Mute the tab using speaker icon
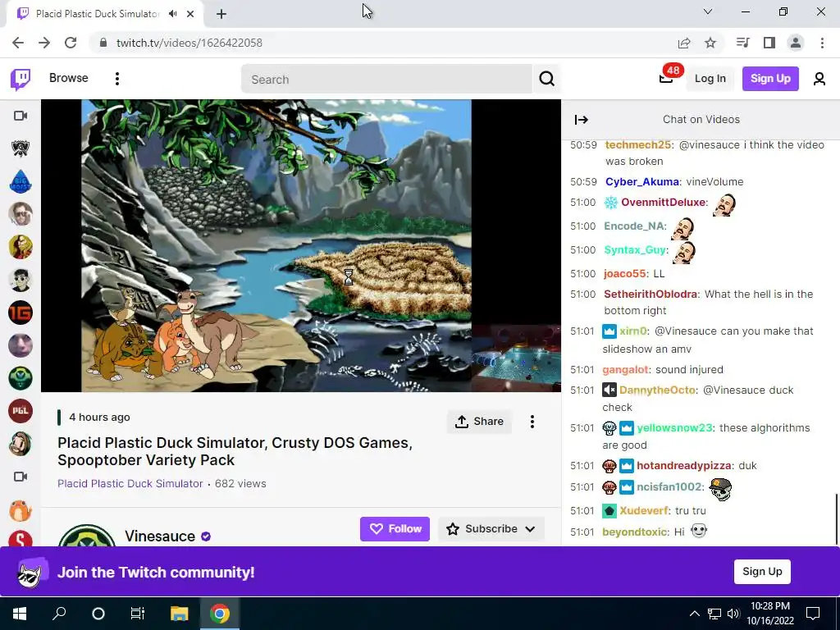The image size is (840, 630). 172,14
